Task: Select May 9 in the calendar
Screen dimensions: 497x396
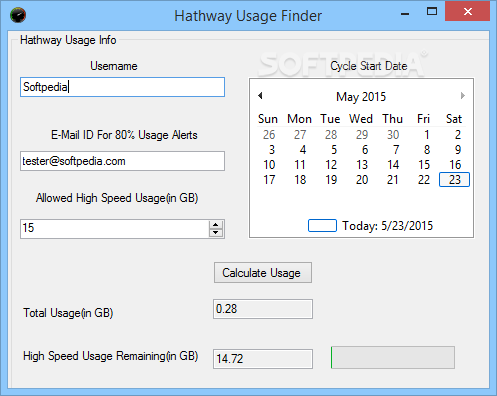Action: pos(458,150)
